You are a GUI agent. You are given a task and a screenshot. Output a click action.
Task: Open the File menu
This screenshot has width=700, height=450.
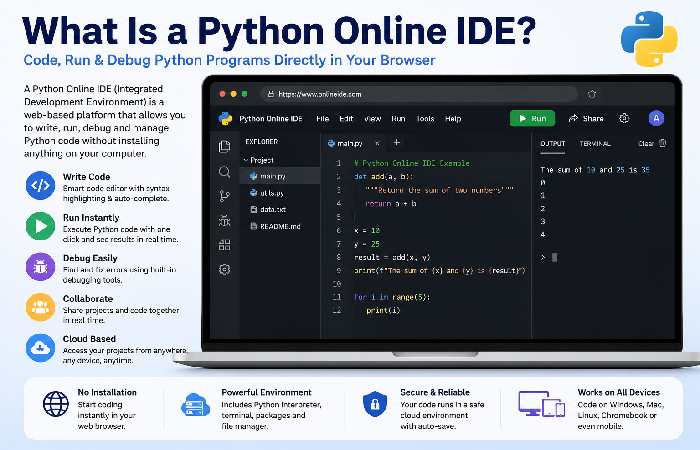pos(322,119)
